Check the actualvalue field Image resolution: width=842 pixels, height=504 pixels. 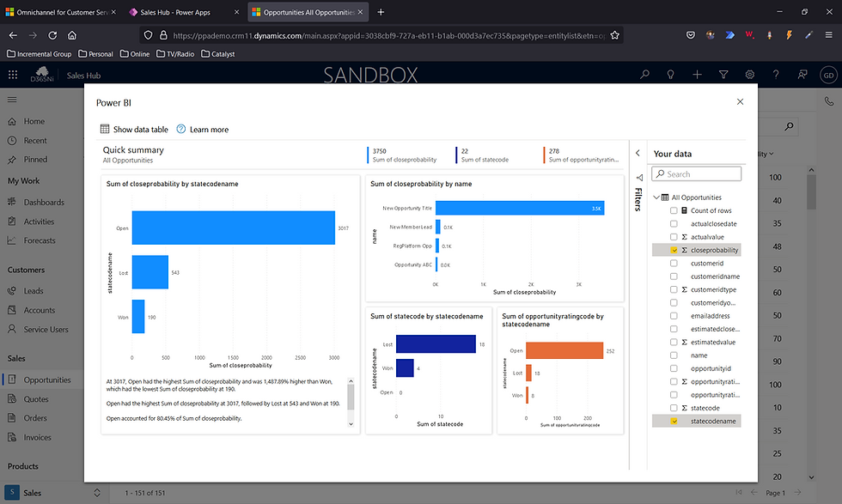tap(674, 237)
